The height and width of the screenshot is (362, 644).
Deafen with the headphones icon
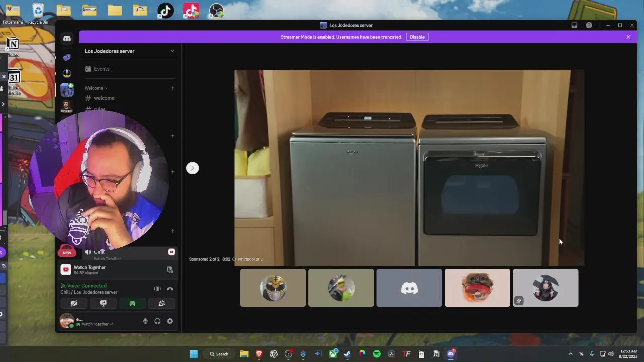(x=157, y=321)
